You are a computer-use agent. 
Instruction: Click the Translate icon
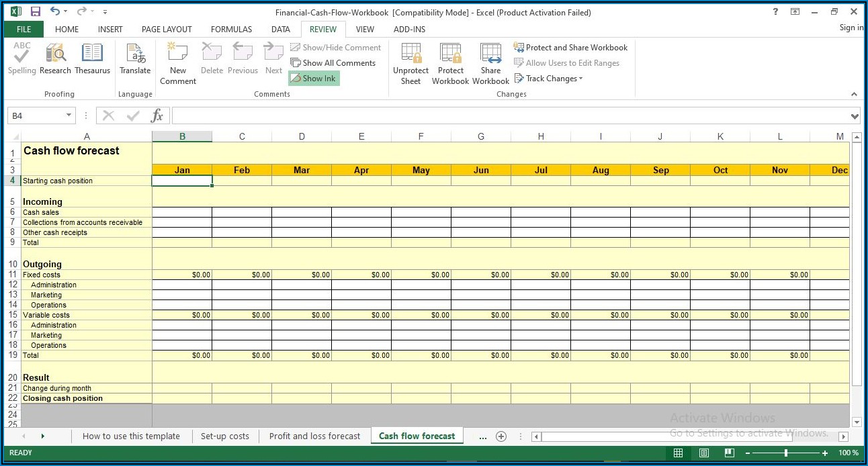click(135, 58)
